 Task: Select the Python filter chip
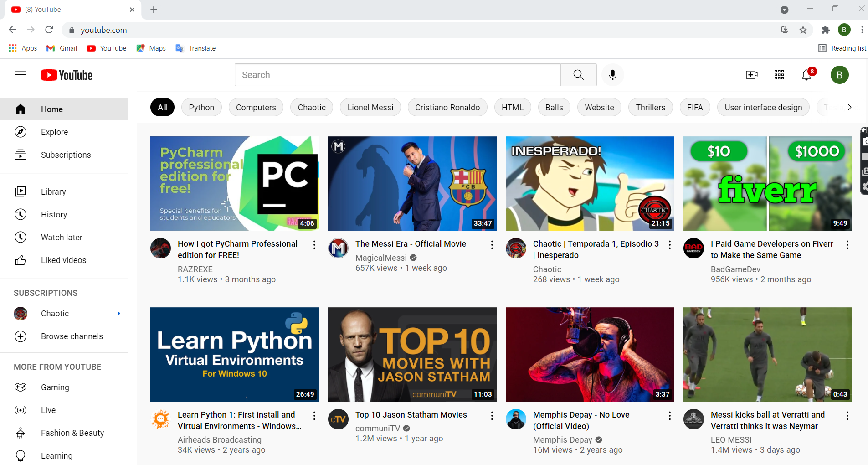tap(201, 108)
